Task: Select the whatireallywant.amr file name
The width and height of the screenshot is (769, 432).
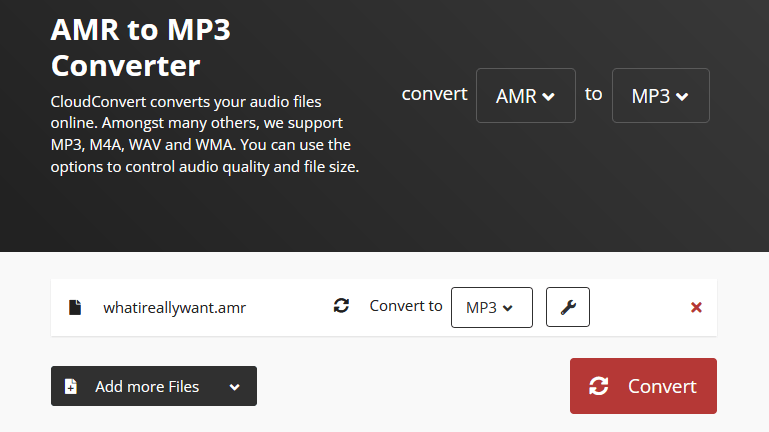Action: (x=174, y=307)
